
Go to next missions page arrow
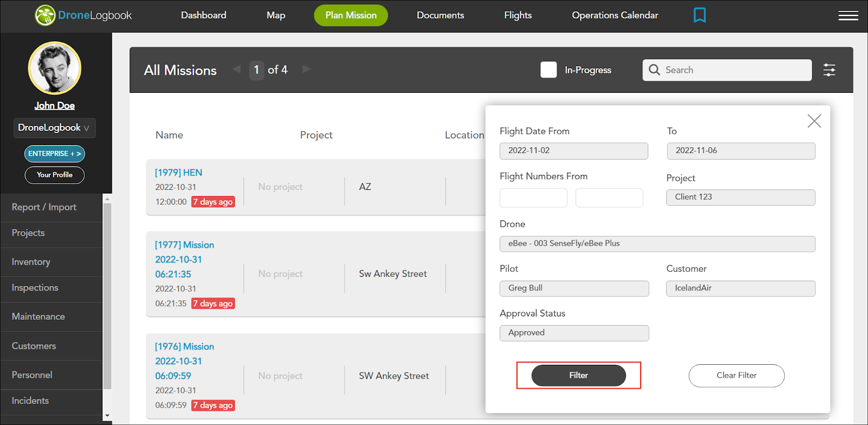(307, 69)
